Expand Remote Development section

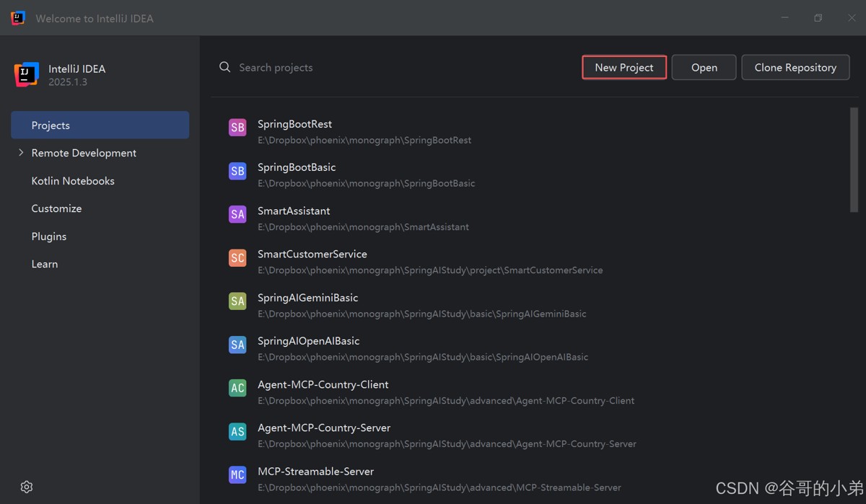(x=21, y=153)
